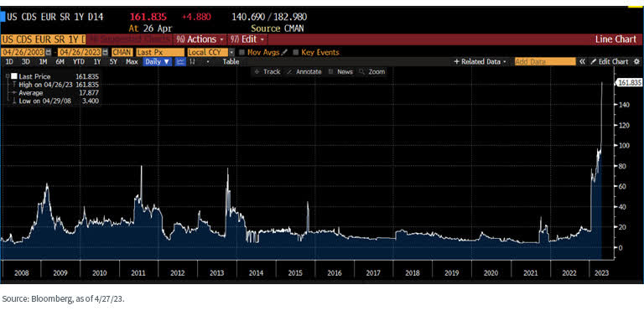Click the Last Price legend color box
Viewport: 644px width, 316px height.
coord(13,76)
